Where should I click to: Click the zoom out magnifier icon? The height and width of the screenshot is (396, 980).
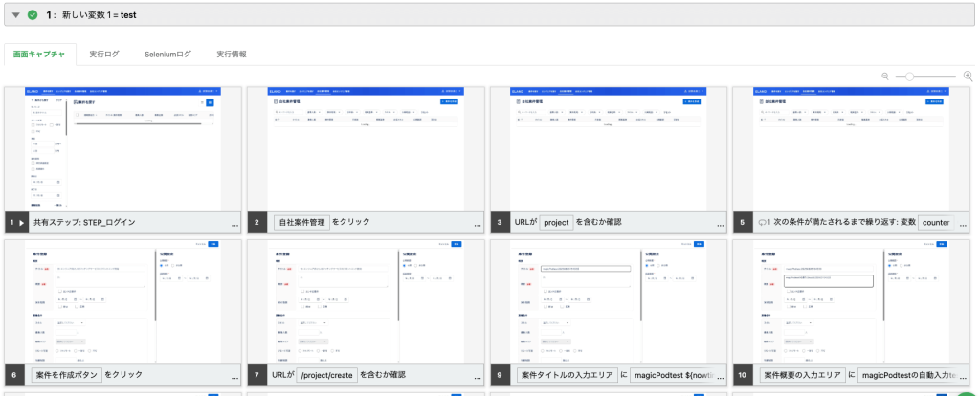pyautogui.click(x=885, y=77)
